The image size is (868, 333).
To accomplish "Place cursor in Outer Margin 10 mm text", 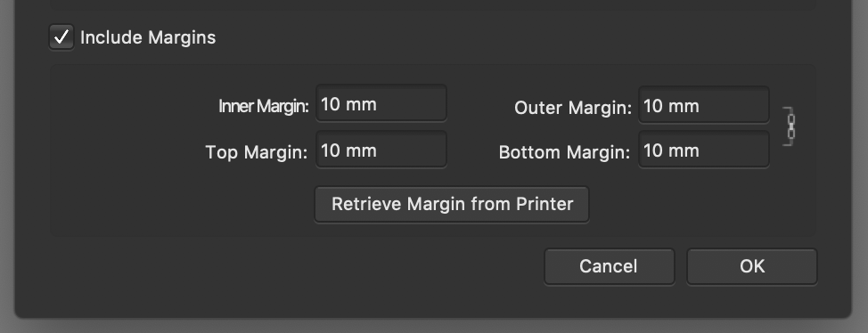I will [671, 106].
